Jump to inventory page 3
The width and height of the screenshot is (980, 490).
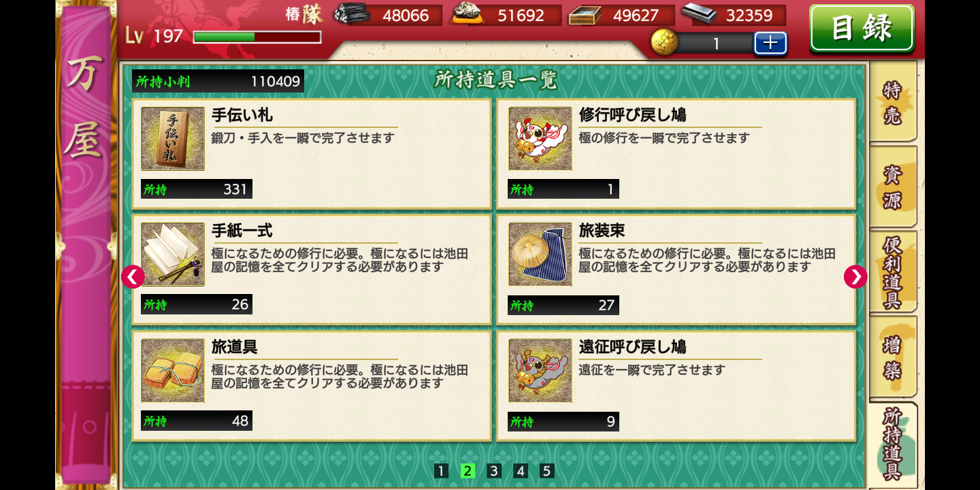coord(494,471)
